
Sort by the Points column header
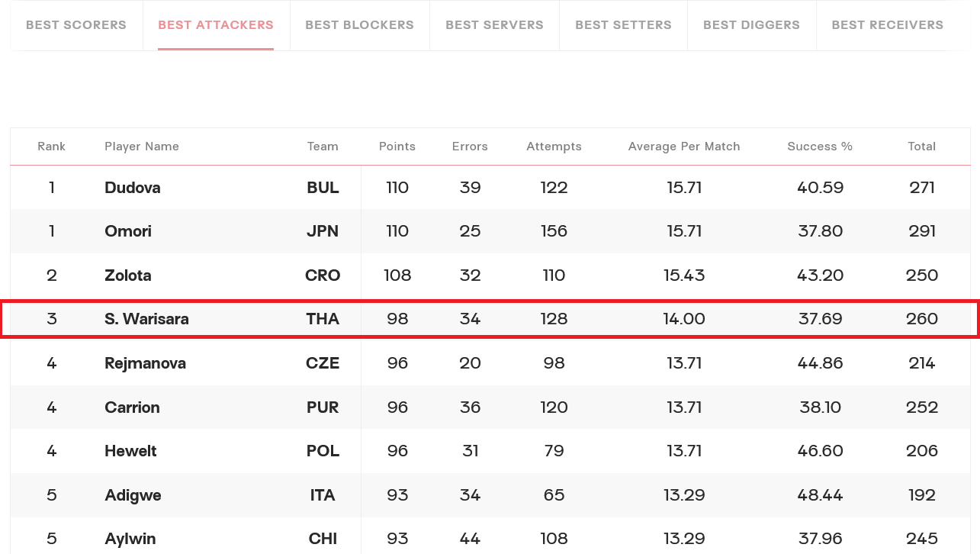397,147
